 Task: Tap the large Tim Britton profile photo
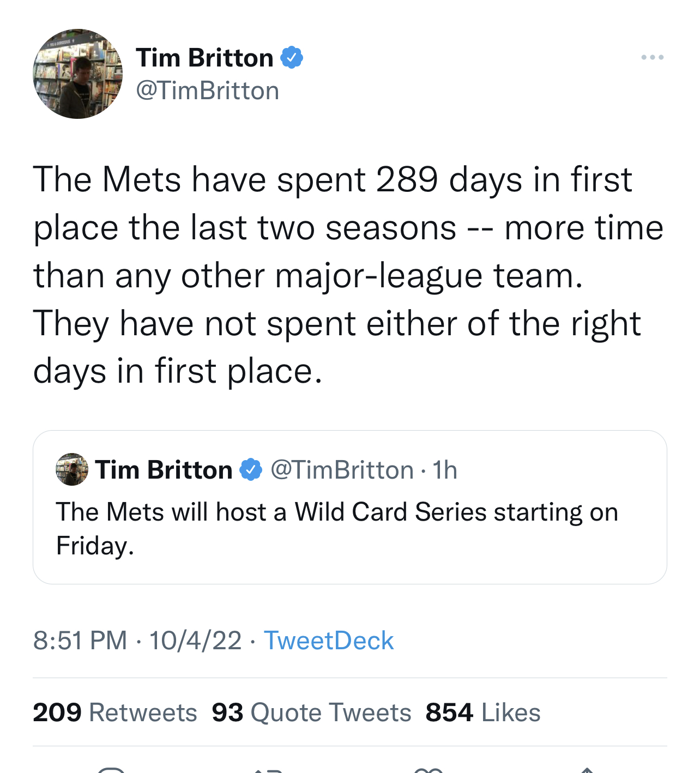[x=77, y=74]
